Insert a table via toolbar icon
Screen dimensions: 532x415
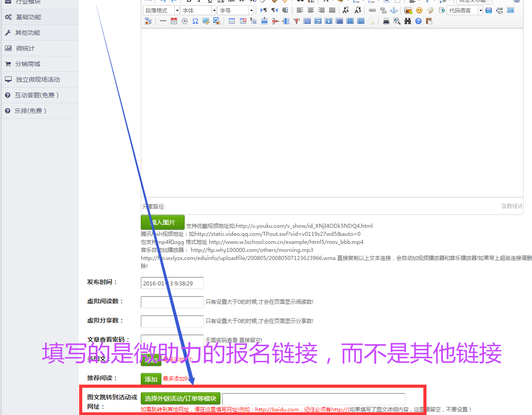click(x=232, y=21)
